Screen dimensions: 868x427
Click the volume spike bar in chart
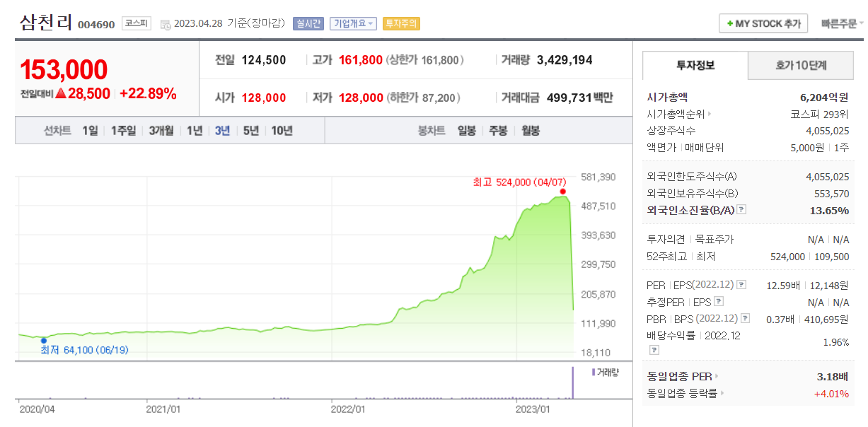click(572, 382)
